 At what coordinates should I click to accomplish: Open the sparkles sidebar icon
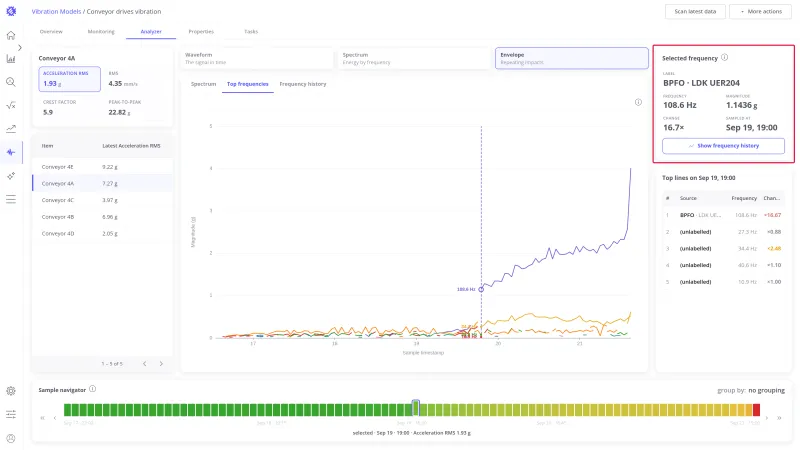click(x=11, y=176)
